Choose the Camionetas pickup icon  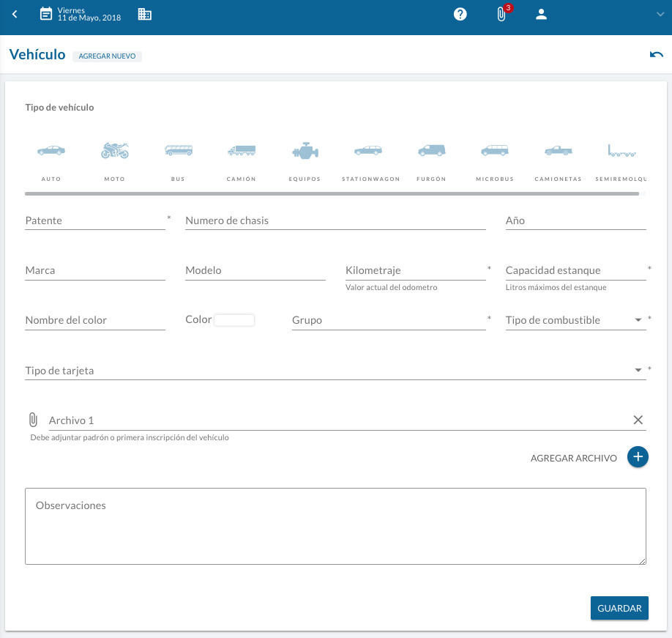pos(558,150)
